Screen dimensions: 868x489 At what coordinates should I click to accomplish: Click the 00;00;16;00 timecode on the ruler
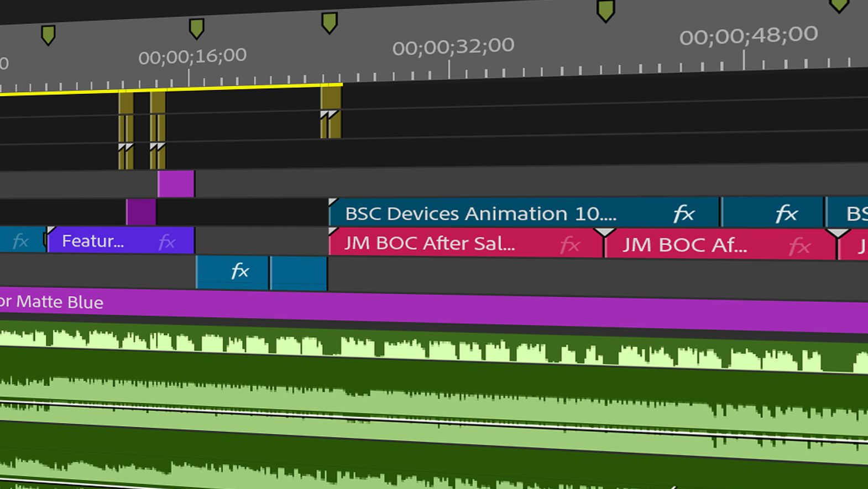[192, 56]
